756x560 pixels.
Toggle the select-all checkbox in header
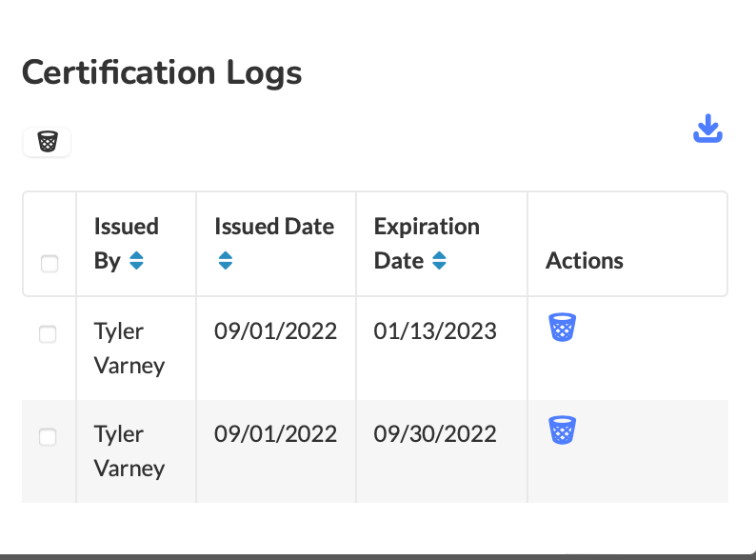click(50, 264)
